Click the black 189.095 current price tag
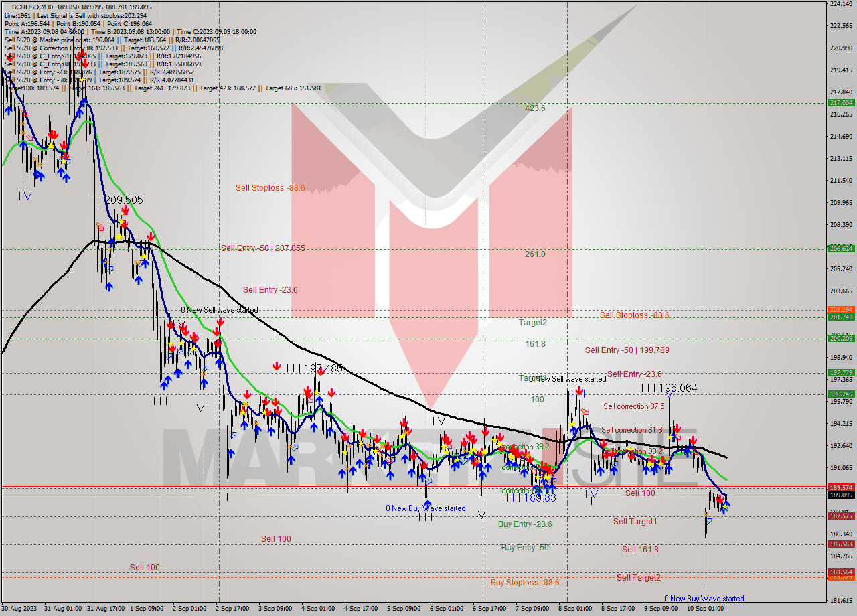Image resolution: width=857 pixels, height=616 pixels. (841, 495)
